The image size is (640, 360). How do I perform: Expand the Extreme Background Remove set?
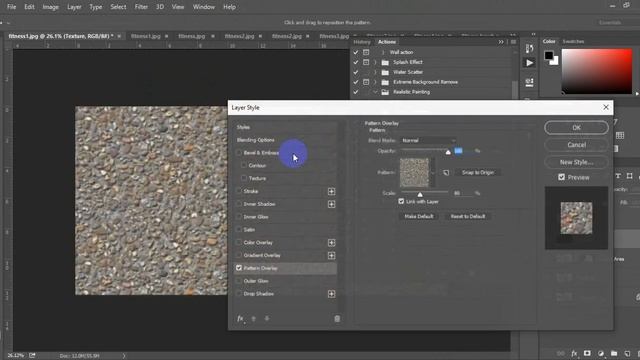(x=375, y=82)
